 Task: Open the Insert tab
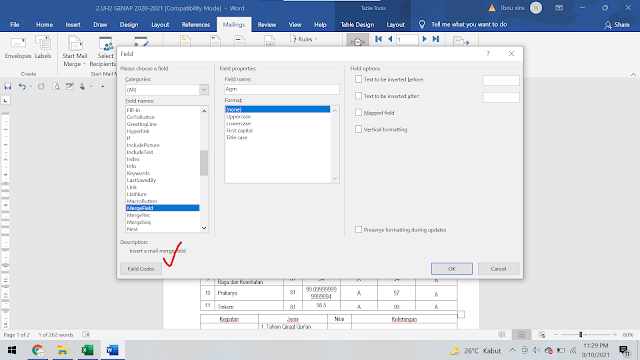tap(73, 24)
